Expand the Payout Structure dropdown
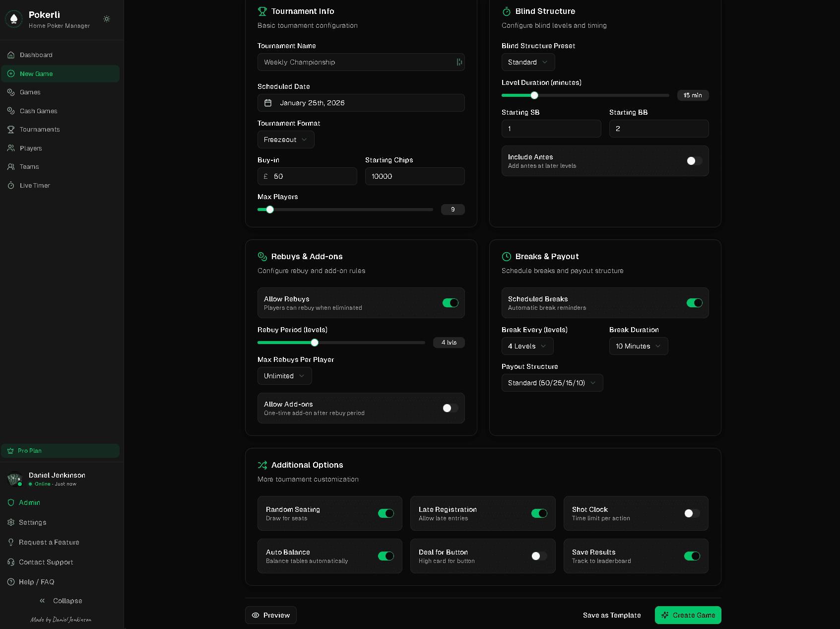840x629 pixels. coord(552,383)
